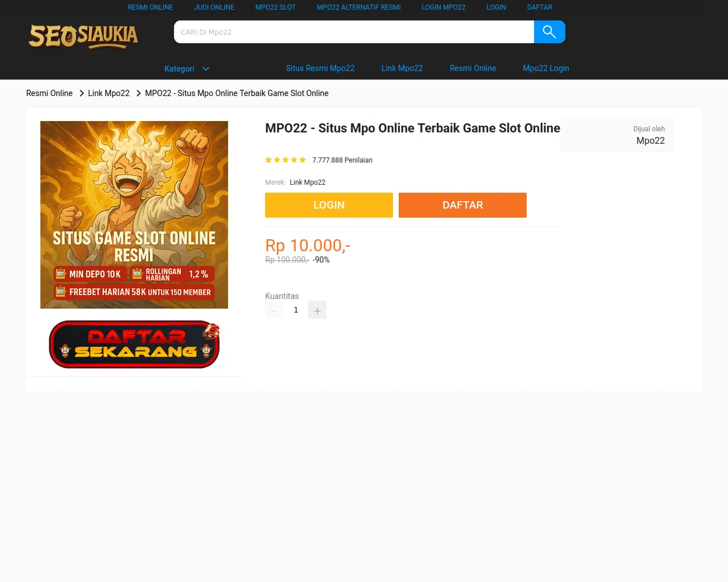Click the -90% discount label
728x582 pixels.
(321, 260)
